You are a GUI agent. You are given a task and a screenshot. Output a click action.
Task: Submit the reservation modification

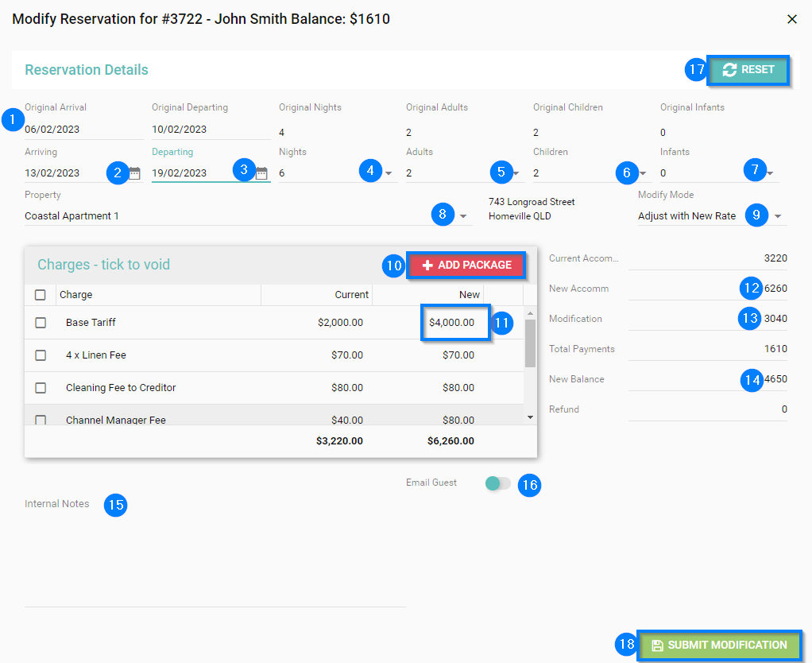coord(719,645)
